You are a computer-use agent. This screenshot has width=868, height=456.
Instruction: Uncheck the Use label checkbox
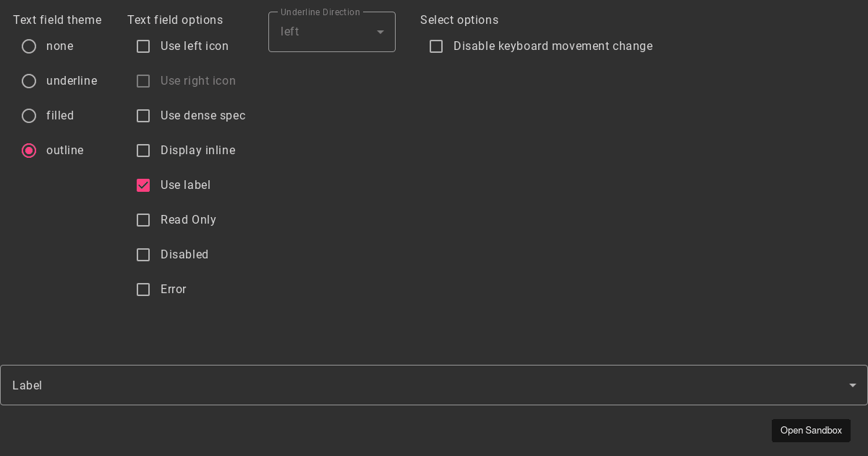tap(143, 185)
